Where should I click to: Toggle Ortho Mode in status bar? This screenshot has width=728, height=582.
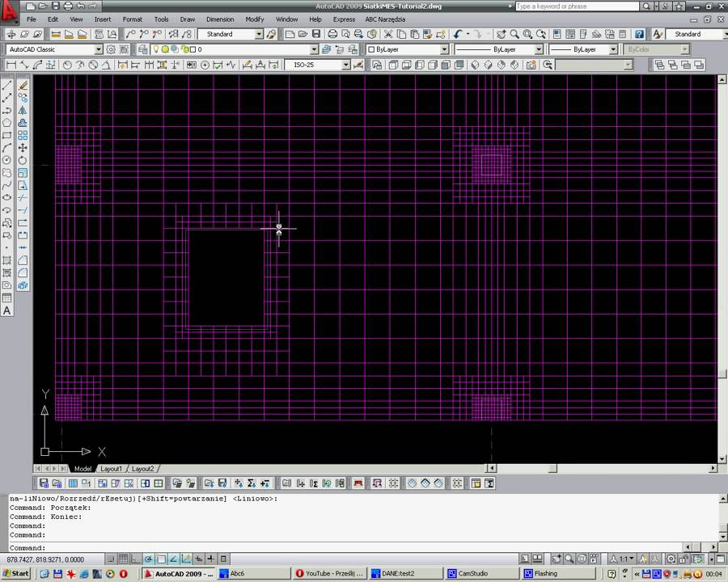click(x=136, y=559)
